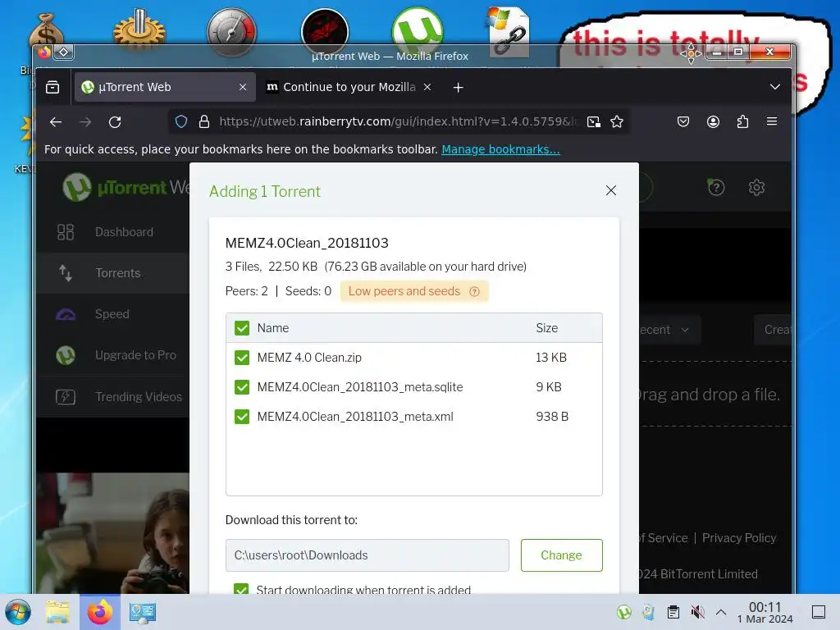Open uTorrent help question-mark icon
The height and width of the screenshot is (630, 840).
(x=716, y=187)
